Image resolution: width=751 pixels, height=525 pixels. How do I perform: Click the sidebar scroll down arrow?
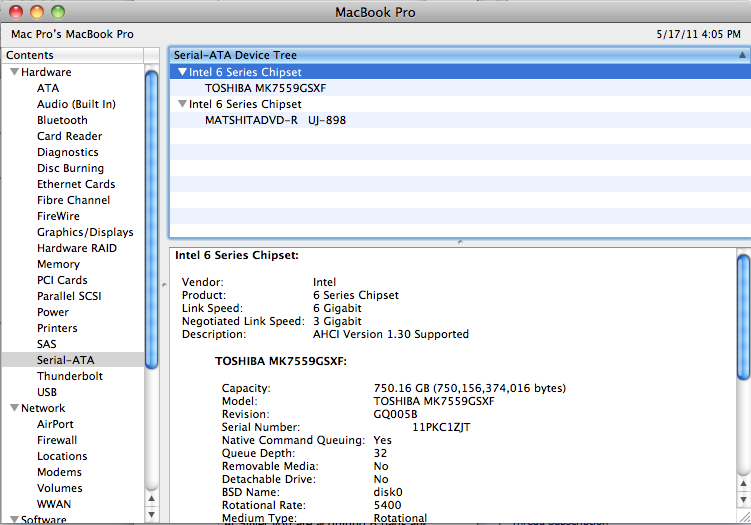coord(151,515)
